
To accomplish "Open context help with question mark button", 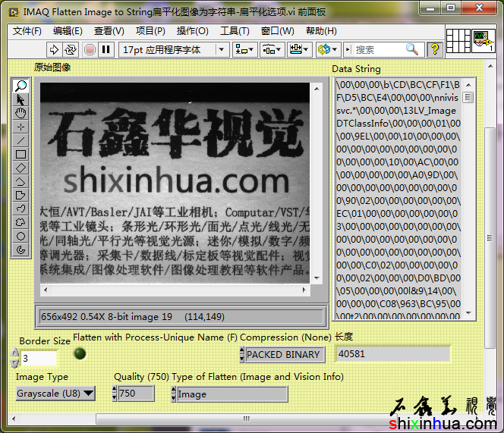I will pyautogui.click(x=435, y=49).
